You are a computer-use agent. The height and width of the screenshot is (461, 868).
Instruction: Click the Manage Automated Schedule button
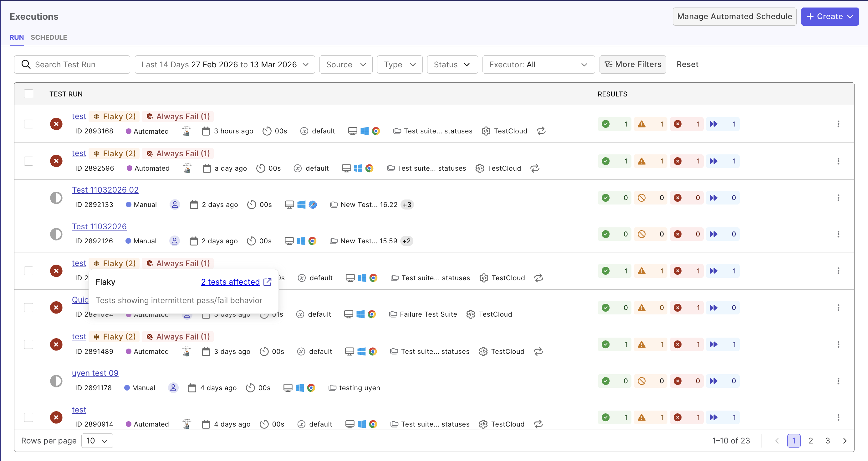(735, 16)
